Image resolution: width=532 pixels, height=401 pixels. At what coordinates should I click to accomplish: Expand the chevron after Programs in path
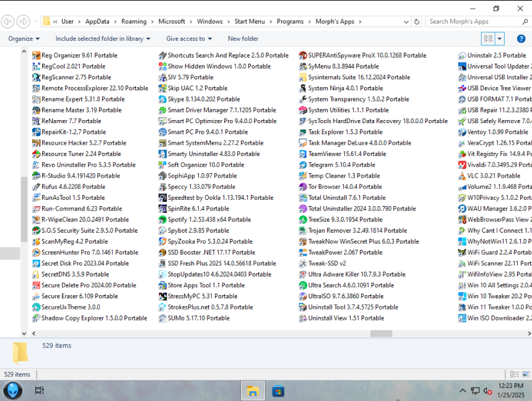click(310, 22)
